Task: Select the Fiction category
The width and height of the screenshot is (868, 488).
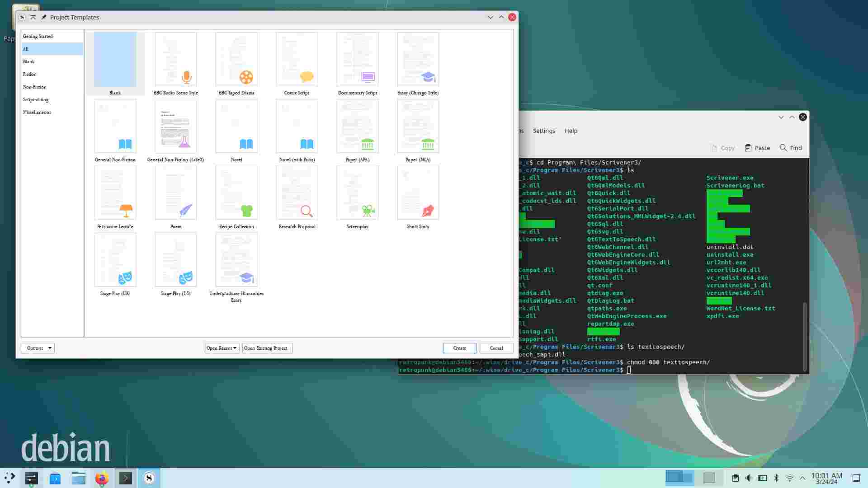Action: pos(30,74)
